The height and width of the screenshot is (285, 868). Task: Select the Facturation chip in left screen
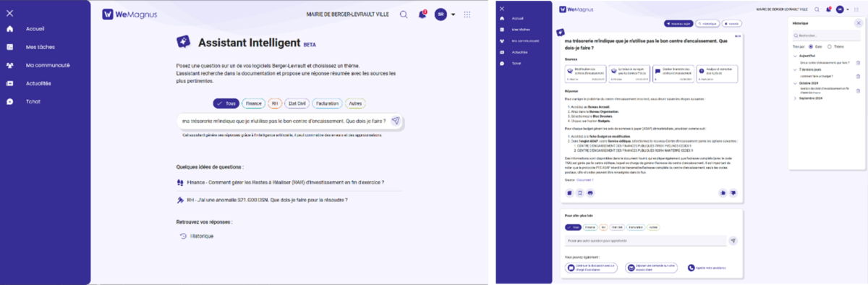coord(327,103)
